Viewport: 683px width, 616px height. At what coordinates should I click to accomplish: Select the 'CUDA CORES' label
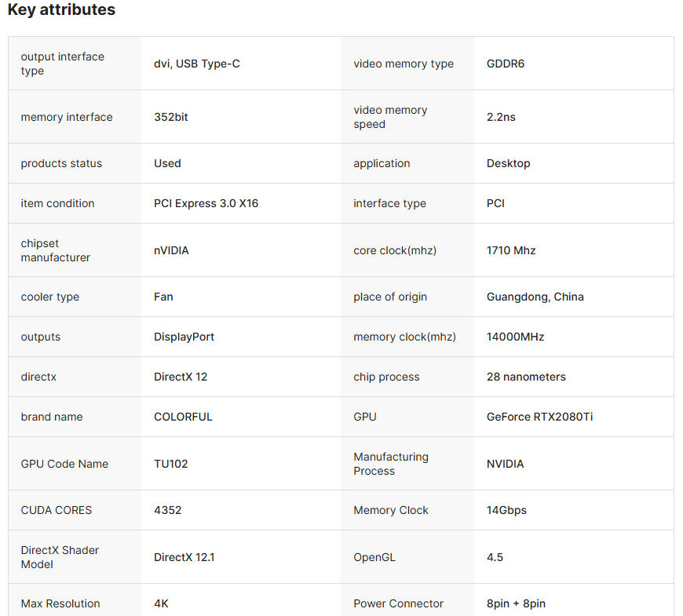coord(57,510)
